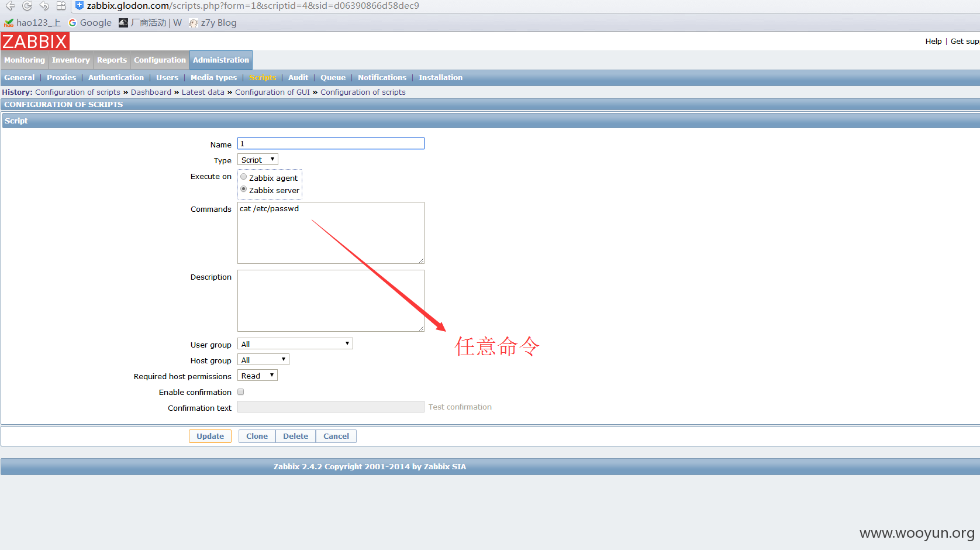This screenshot has height=550, width=980.
Task: Open the Type dropdown
Action: (x=258, y=160)
